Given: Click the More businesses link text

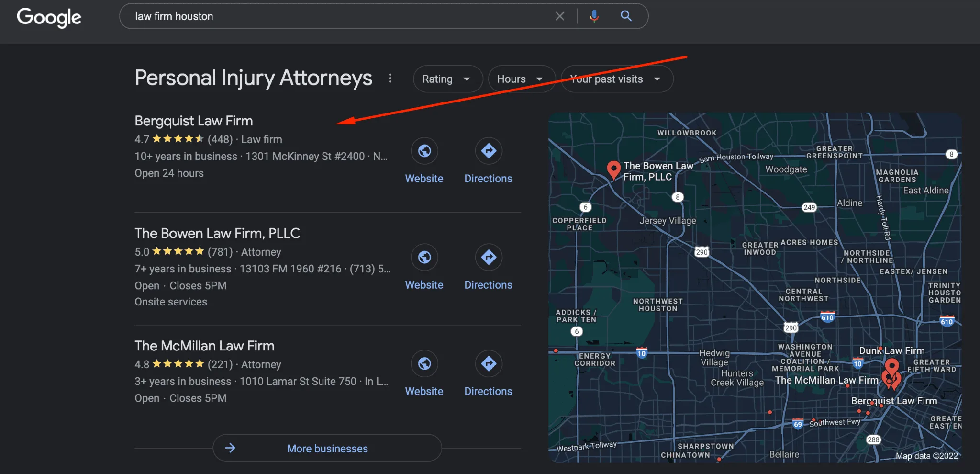Looking at the screenshot, I should coord(327,449).
